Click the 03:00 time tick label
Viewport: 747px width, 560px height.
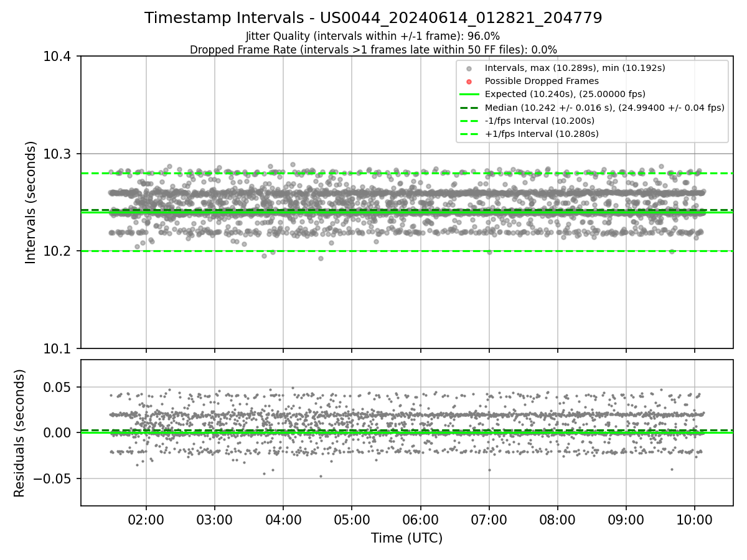point(215,520)
